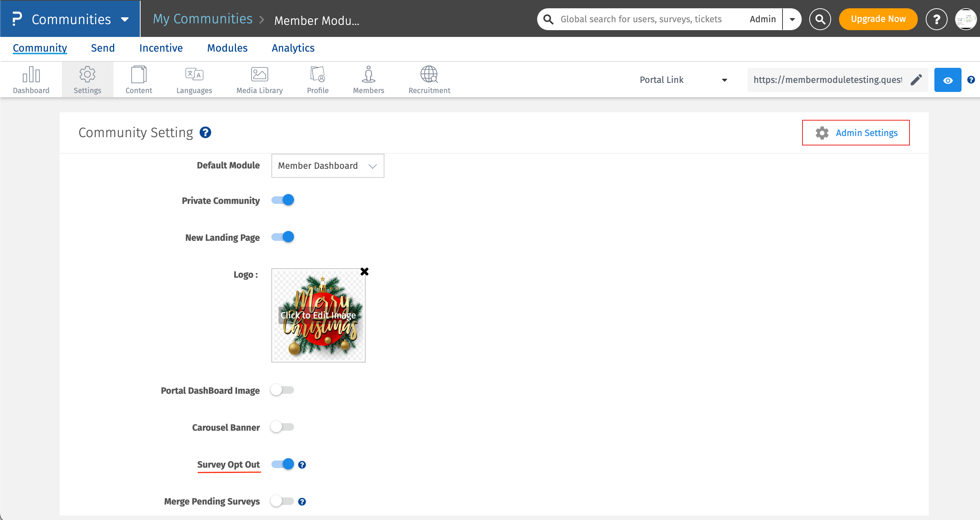Disable the Private Community toggle
Image resolution: width=980 pixels, height=520 pixels.
coord(283,200)
